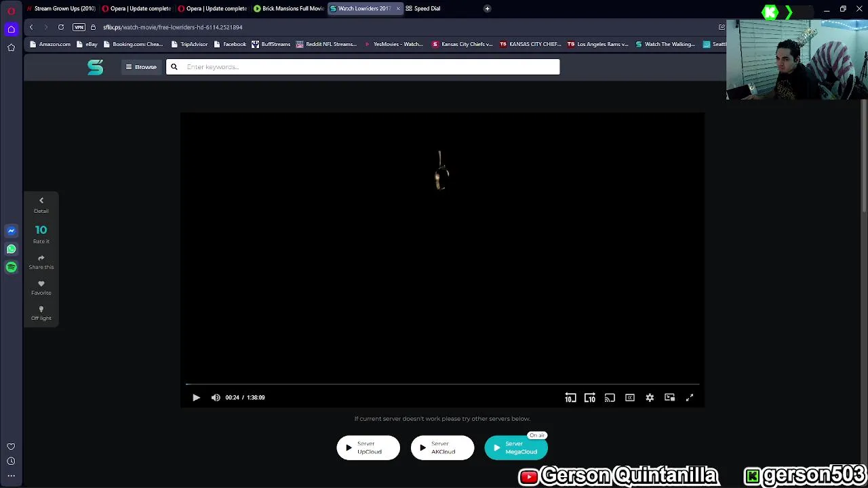Click the page vertical scrollbar

coord(865,156)
